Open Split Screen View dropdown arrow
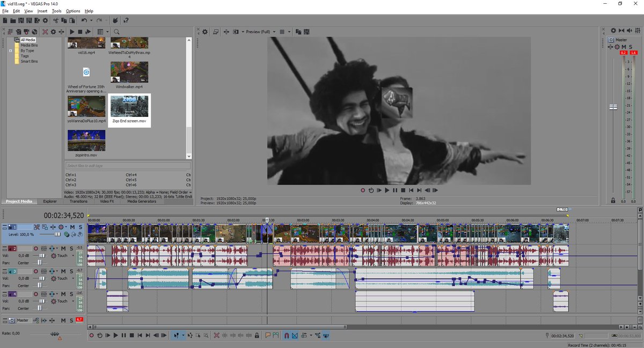Screen dimensions: 644x348 [x=243, y=32]
